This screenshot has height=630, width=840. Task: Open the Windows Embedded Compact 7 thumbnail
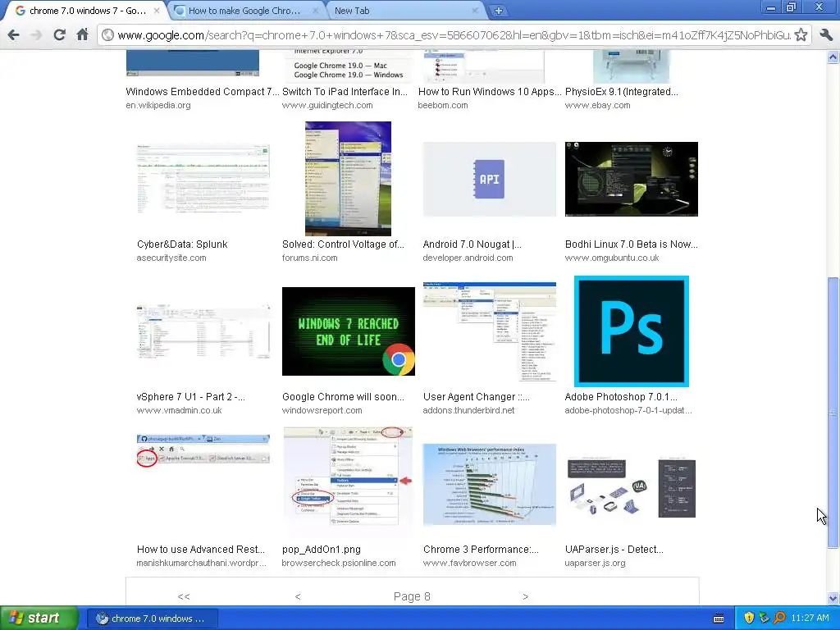tap(192, 63)
